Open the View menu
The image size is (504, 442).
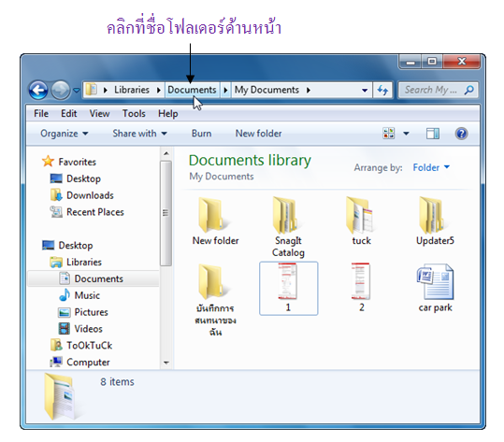pyautogui.click(x=100, y=113)
